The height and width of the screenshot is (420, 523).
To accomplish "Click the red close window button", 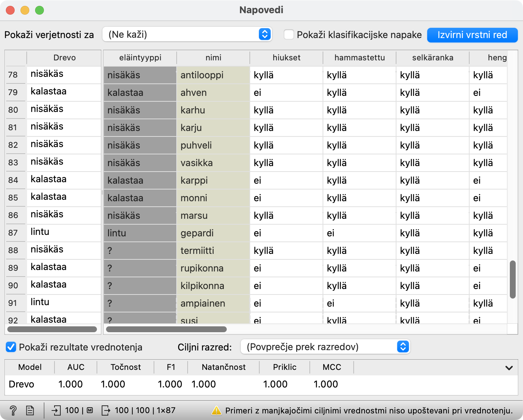I will click(10, 10).
